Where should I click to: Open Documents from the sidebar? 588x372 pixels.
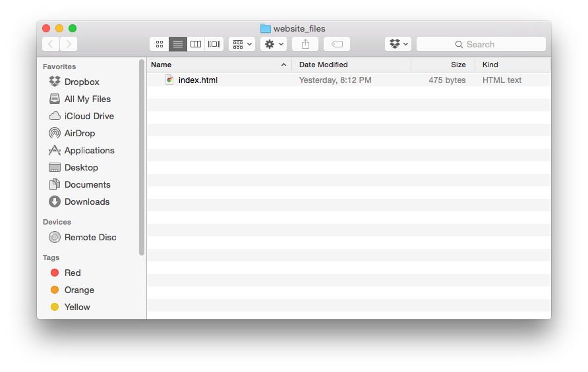click(87, 184)
